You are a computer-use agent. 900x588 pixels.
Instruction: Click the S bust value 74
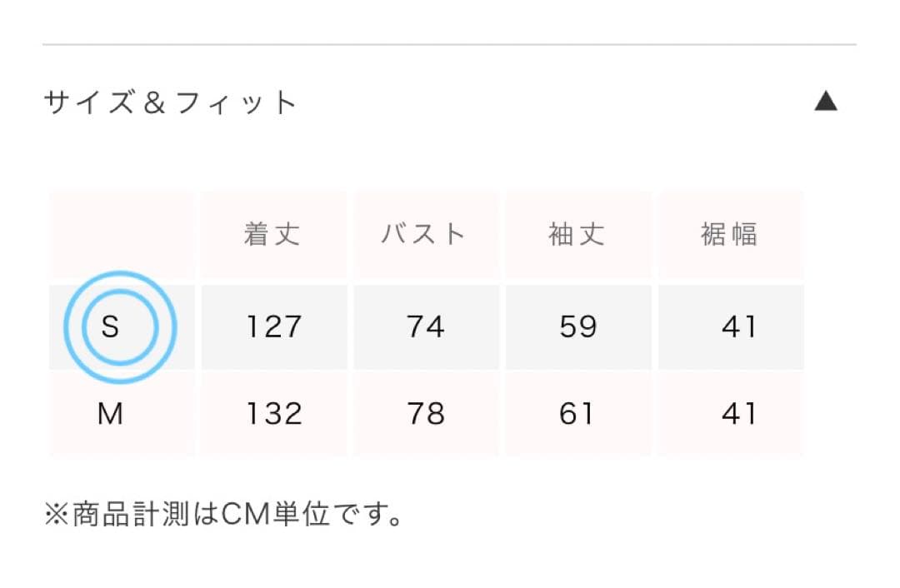coord(425,326)
